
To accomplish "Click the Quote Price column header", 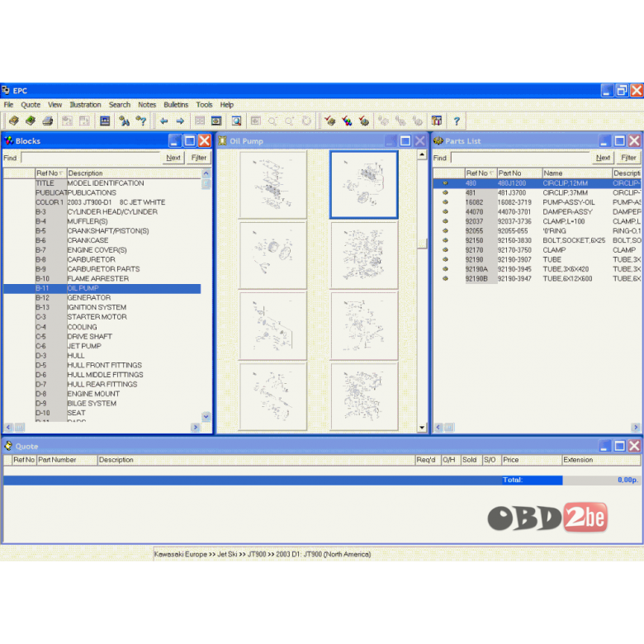I will (x=532, y=460).
